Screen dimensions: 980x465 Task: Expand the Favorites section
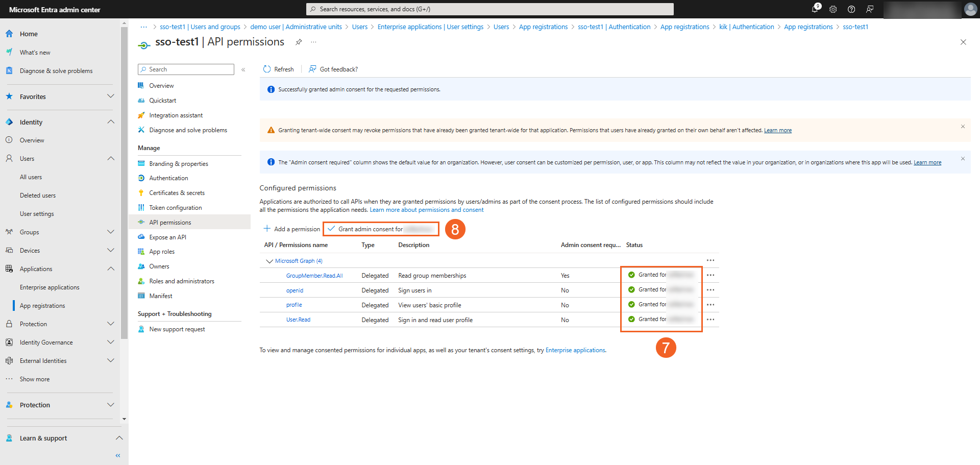click(x=111, y=96)
